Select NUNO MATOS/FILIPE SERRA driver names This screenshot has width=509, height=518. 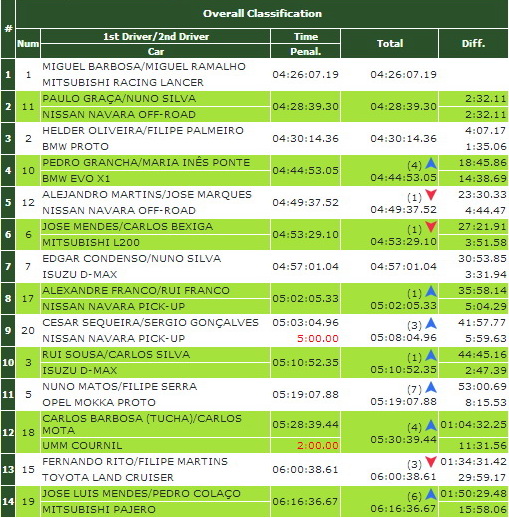pyautogui.click(x=119, y=386)
